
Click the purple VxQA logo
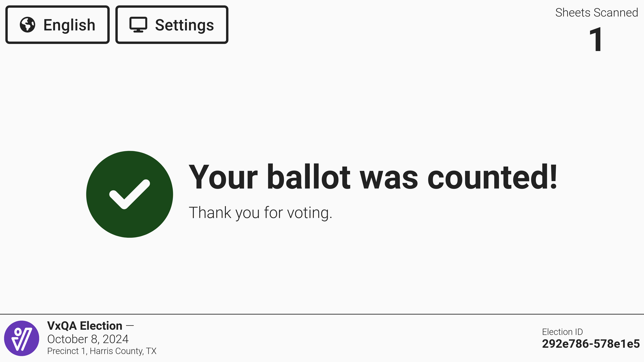pyautogui.click(x=22, y=338)
